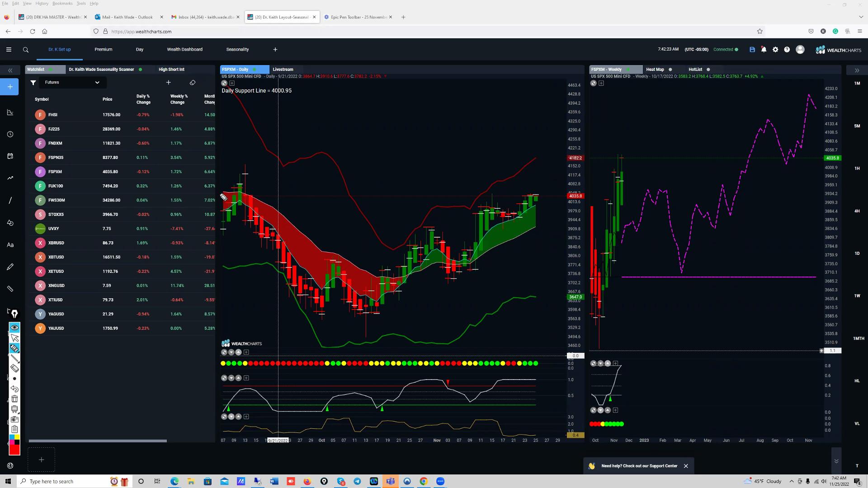
Task: Open the clock history sidebar icon
Action: (x=10, y=134)
